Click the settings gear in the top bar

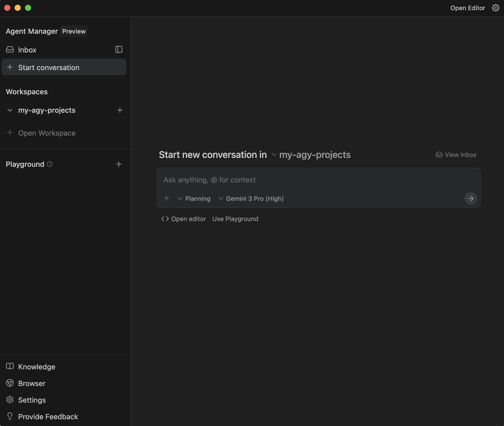[496, 8]
